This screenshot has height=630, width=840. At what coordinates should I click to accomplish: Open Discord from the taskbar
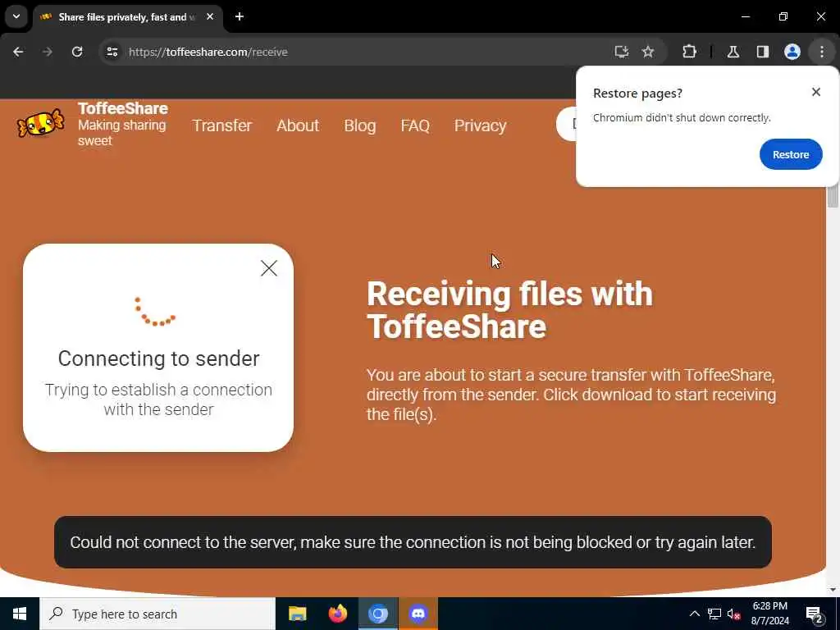418,614
